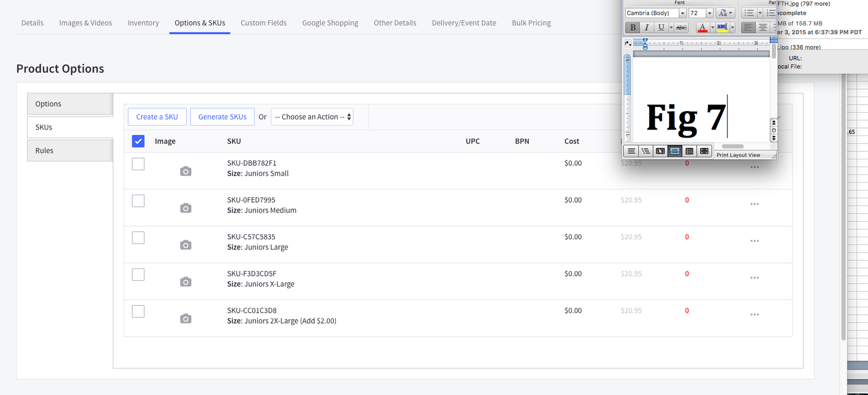Select Options in the side panel
Screen dimensions: 868x395
tap(70, 104)
